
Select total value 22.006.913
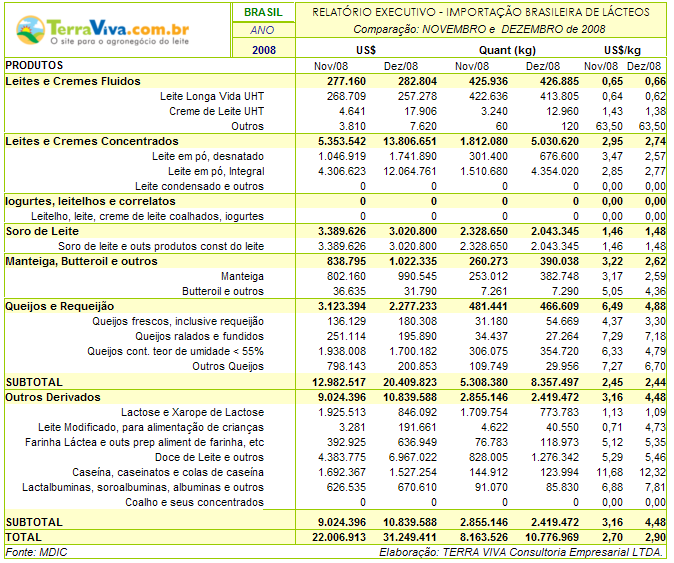click(x=339, y=537)
